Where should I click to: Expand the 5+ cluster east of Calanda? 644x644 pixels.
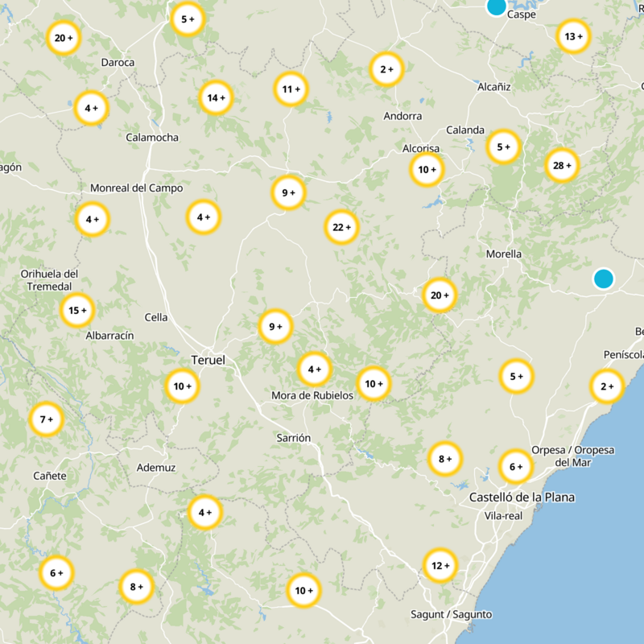coord(503,147)
